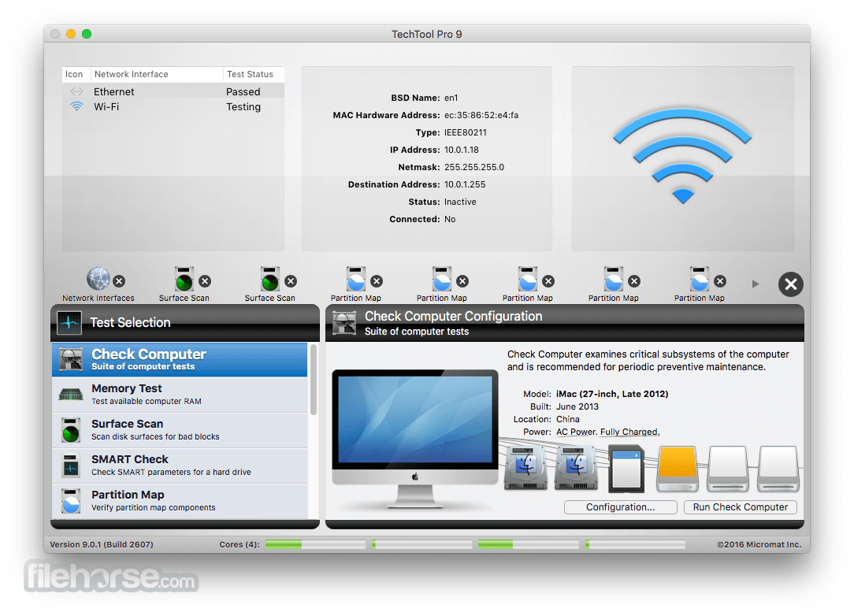Click the Surface Scan radar icon in test list
Viewport: 854px width, 616px height.
71,430
